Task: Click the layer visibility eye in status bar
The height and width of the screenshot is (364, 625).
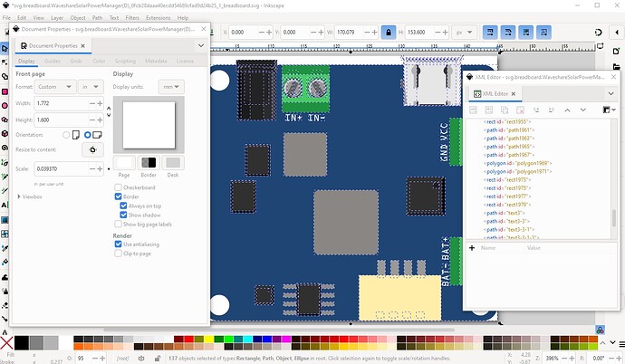Action: coord(141,358)
